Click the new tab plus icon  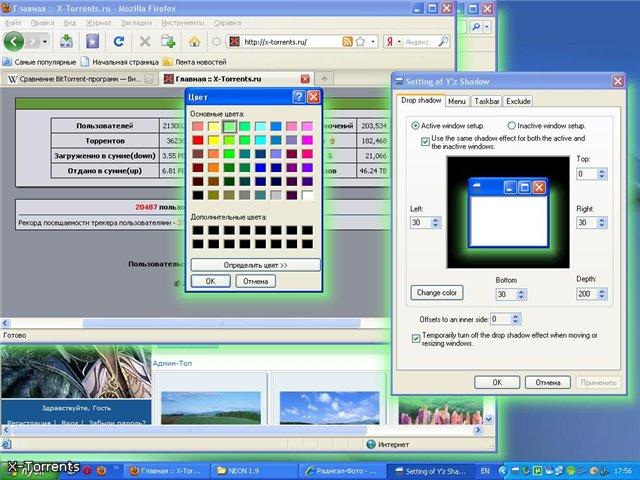pos(167,42)
